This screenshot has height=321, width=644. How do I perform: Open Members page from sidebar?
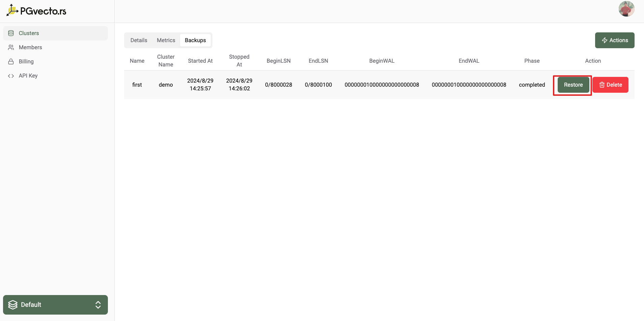(x=30, y=47)
